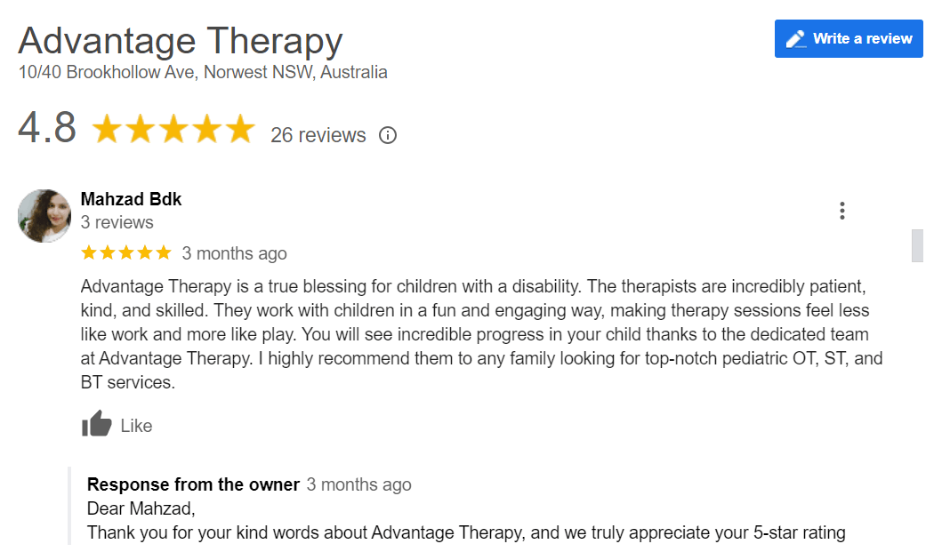
Task: Click the Advantage Therapy business name
Action: tap(180, 40)
